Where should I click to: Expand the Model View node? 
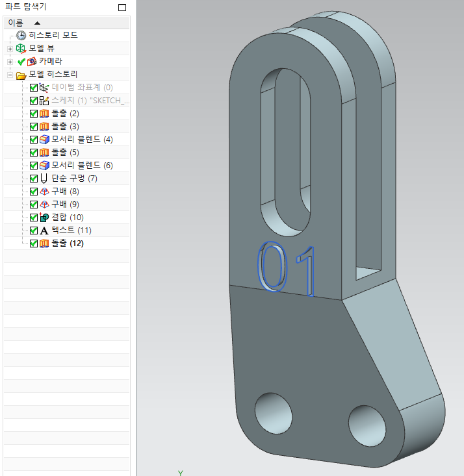pos(10,49)
